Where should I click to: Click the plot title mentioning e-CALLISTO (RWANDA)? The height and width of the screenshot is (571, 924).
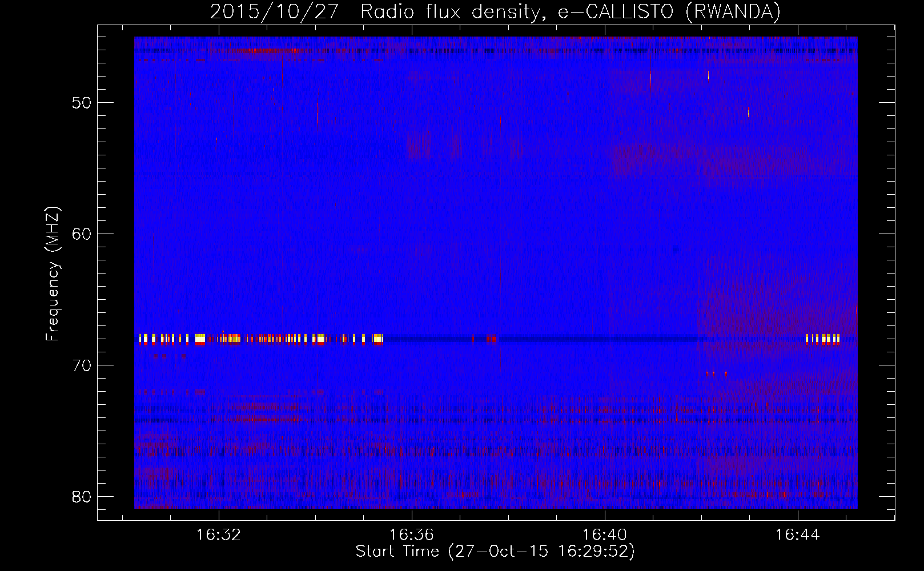tap(495, 11)
